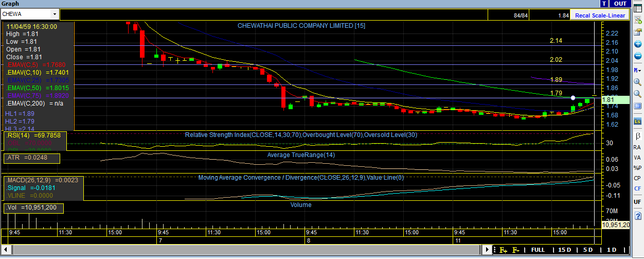644x259 pixels.
Task: Click horizontal scrollbar left arrow
Action: pos(5,250)
